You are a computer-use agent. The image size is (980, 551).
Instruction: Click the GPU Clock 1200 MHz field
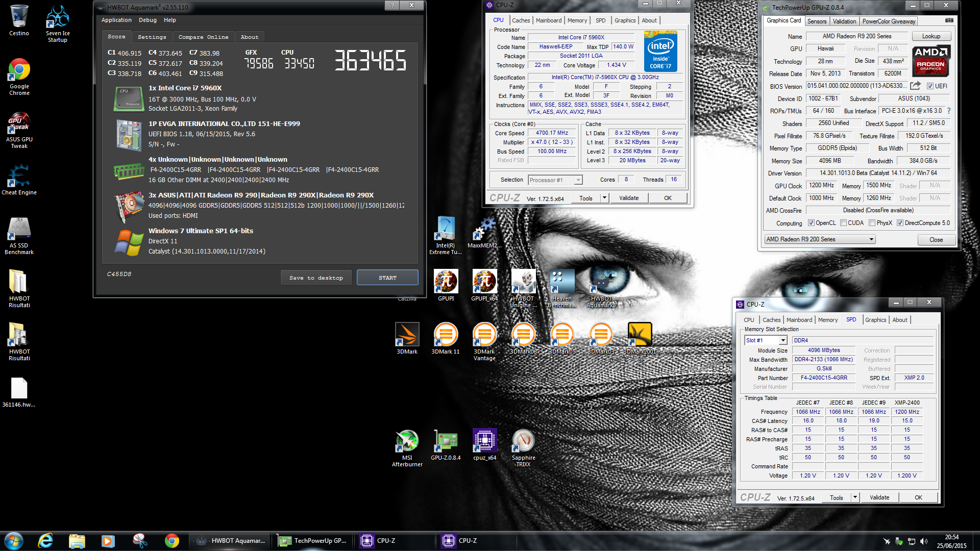coord(822,186)
